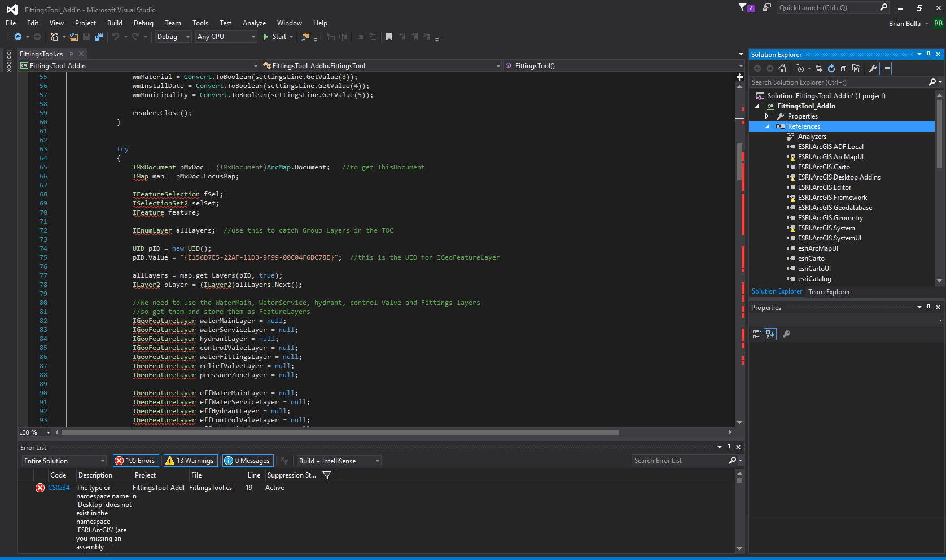This screenshot has height=560, width=946.
Task: Click the Send Feedback icon
Action: [x=767, y=8]
